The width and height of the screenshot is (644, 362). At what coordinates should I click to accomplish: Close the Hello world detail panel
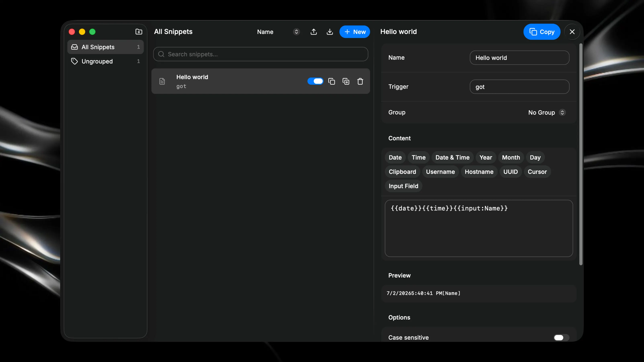pos(572,32)
